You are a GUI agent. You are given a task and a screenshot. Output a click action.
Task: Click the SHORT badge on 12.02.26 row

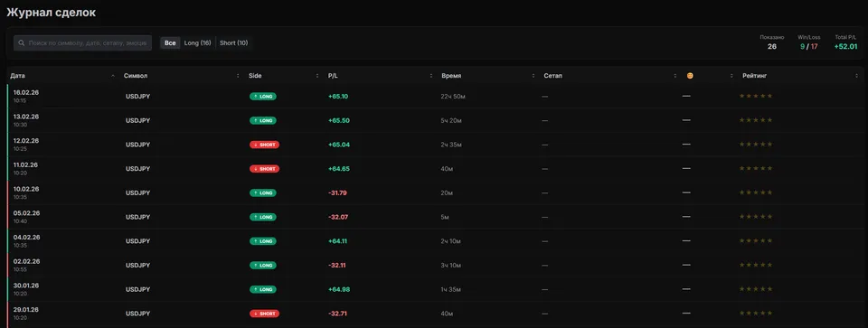coord(265,145)
